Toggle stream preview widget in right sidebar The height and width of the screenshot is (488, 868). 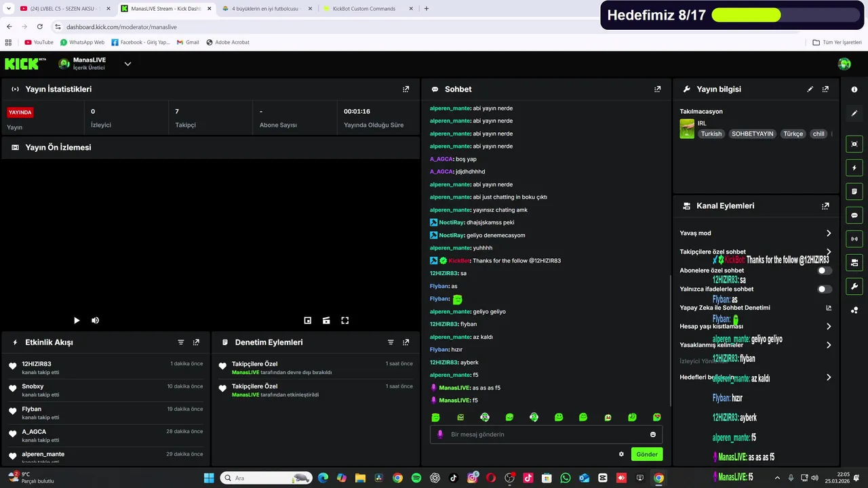[854, 144]
